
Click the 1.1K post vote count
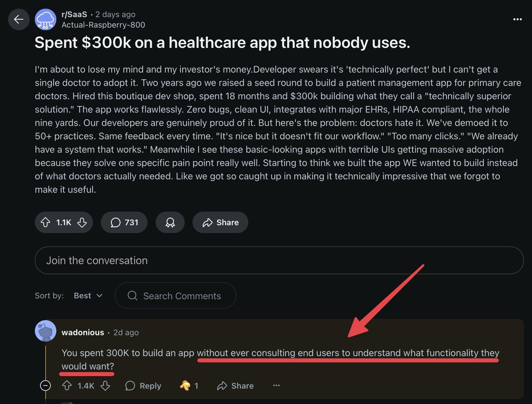coord(64,222)
